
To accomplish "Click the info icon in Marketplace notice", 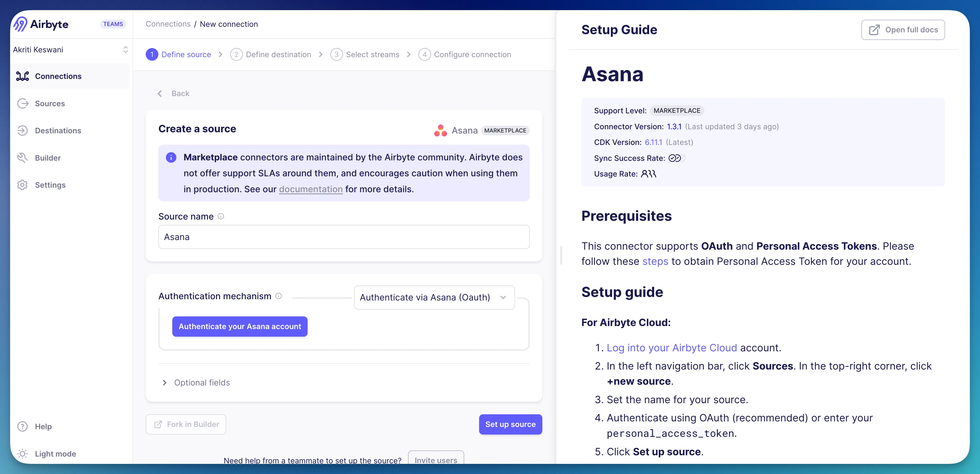I will coord(171,158).
